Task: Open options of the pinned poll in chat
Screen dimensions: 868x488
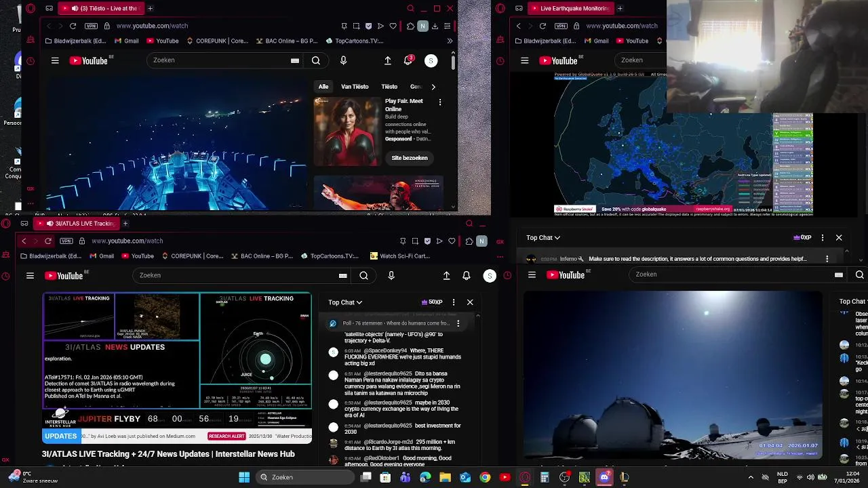Action: coord(458,323)
